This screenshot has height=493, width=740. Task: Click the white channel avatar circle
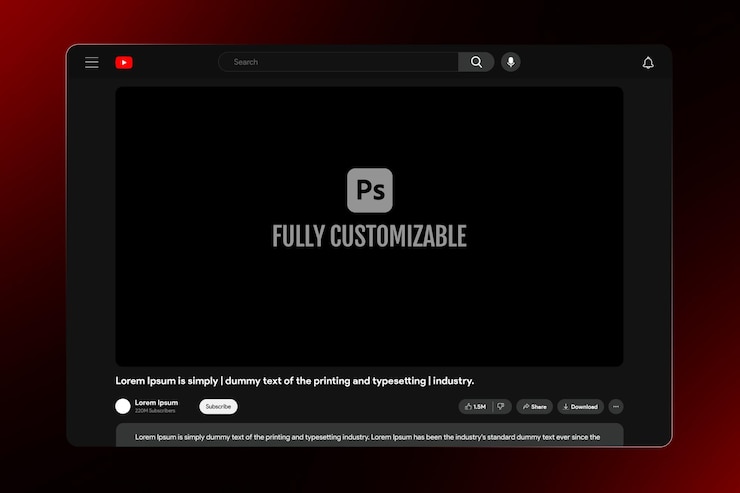123,406
